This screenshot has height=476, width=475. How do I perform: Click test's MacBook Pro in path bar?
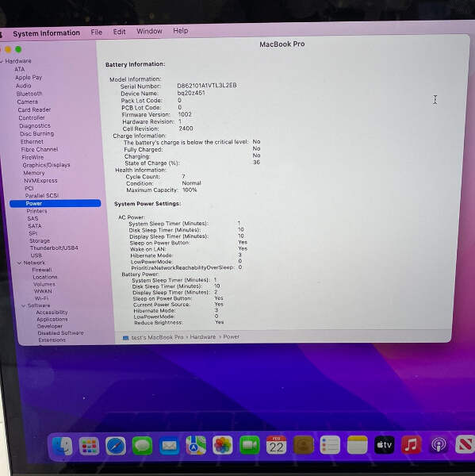(157, 337)
